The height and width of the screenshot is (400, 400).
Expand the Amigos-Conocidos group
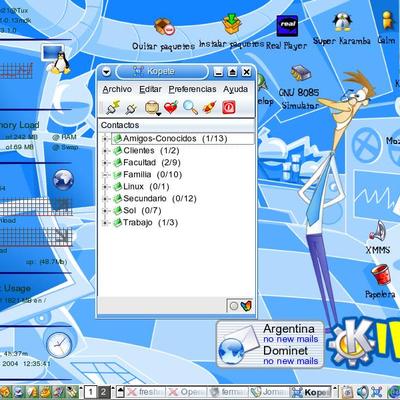click(x=105, y=139)
